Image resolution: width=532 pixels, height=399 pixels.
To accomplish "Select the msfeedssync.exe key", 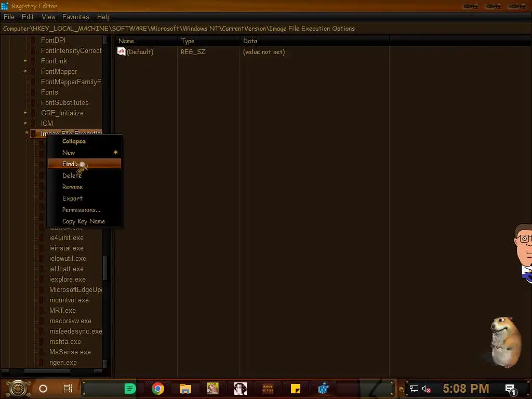I will pos(76,331).
